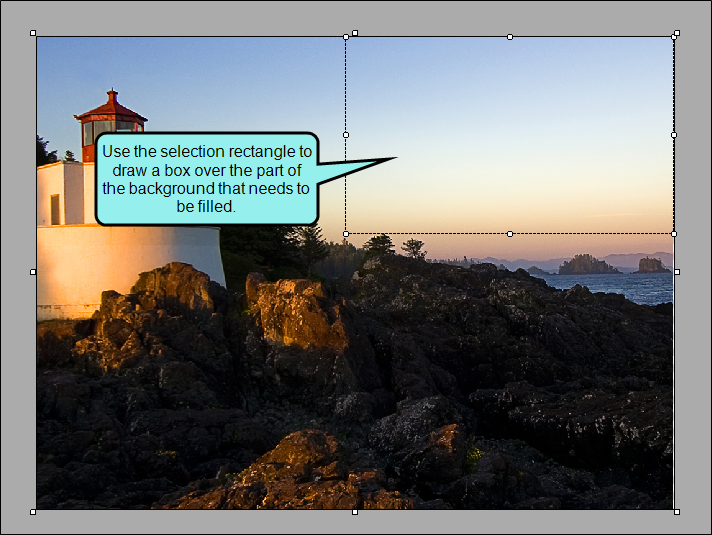This screenshot has width=712, height=535.
Task: Click the image's right-middle edge handle
Action: 677,272
